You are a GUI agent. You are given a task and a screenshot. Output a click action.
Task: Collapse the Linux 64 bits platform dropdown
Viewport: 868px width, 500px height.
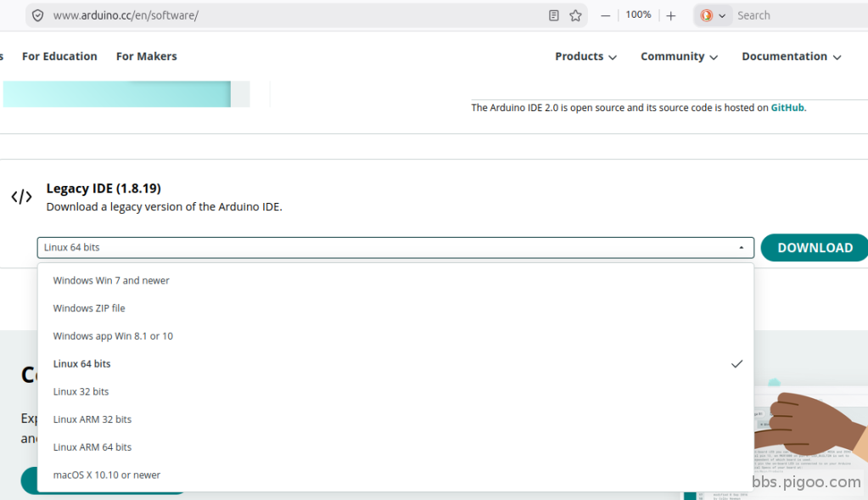(395, 248)
